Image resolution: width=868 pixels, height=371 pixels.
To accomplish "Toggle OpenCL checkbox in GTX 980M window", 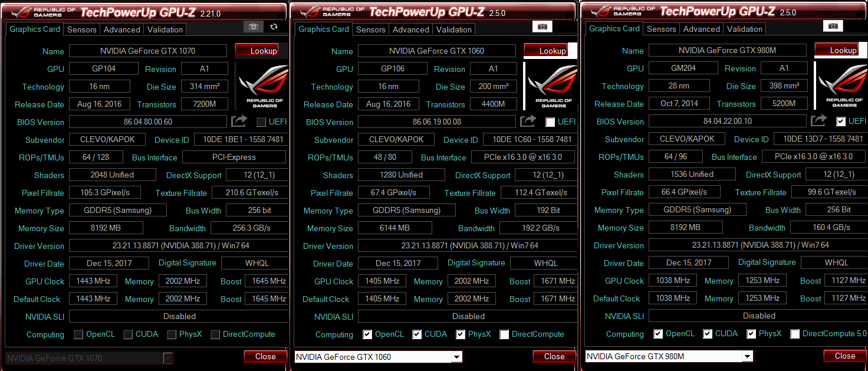I will (658, 334).
